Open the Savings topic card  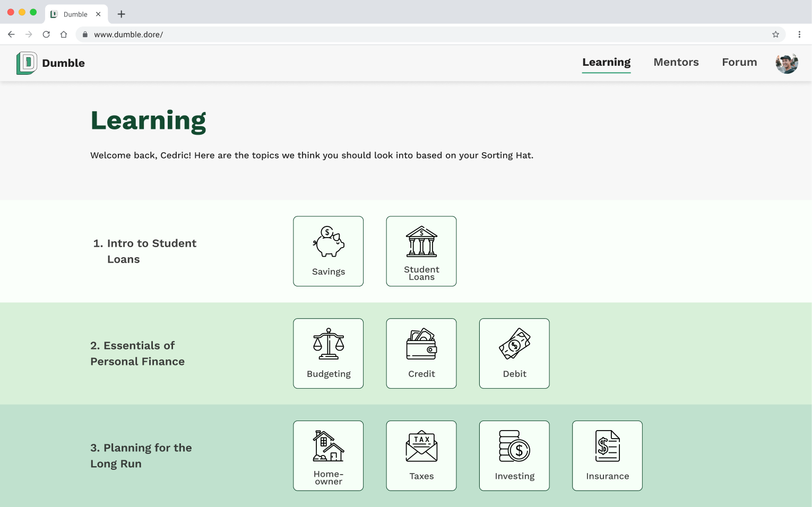click(329, 251)
